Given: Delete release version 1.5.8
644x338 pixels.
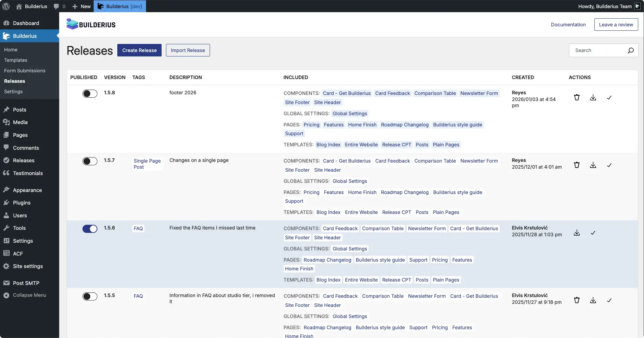Looking at the screenshot, I should pos(577,98).
